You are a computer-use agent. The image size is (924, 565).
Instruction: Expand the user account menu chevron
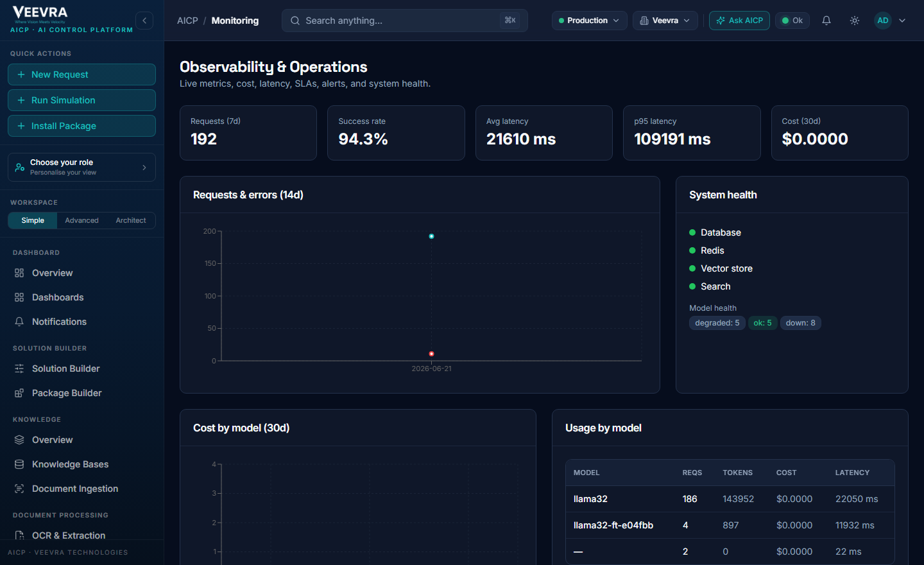pos(902,21)
